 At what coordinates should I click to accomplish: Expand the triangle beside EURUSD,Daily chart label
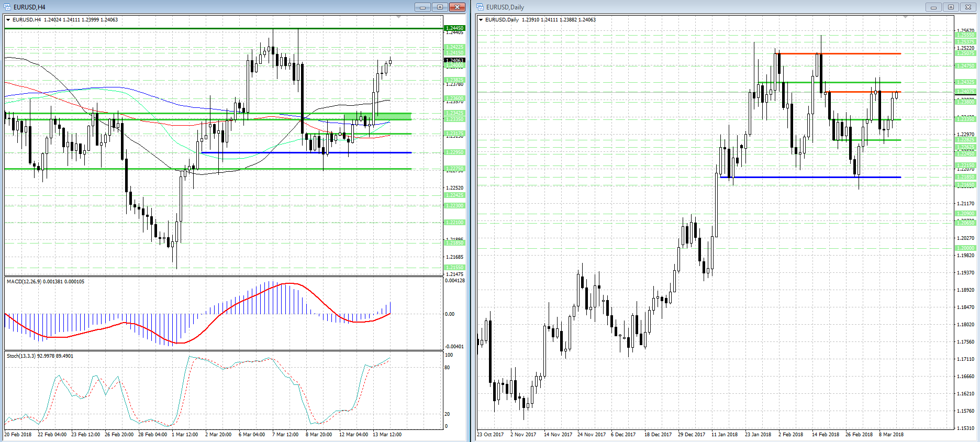click(481, 20)
